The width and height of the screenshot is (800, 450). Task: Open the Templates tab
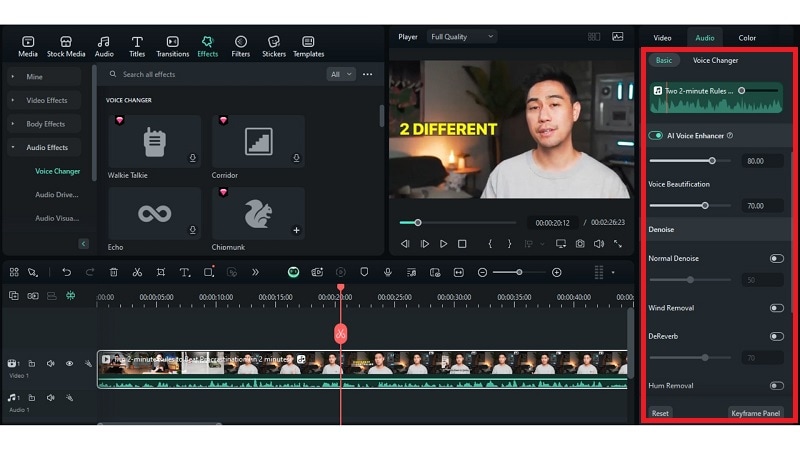tap(308, 46)
